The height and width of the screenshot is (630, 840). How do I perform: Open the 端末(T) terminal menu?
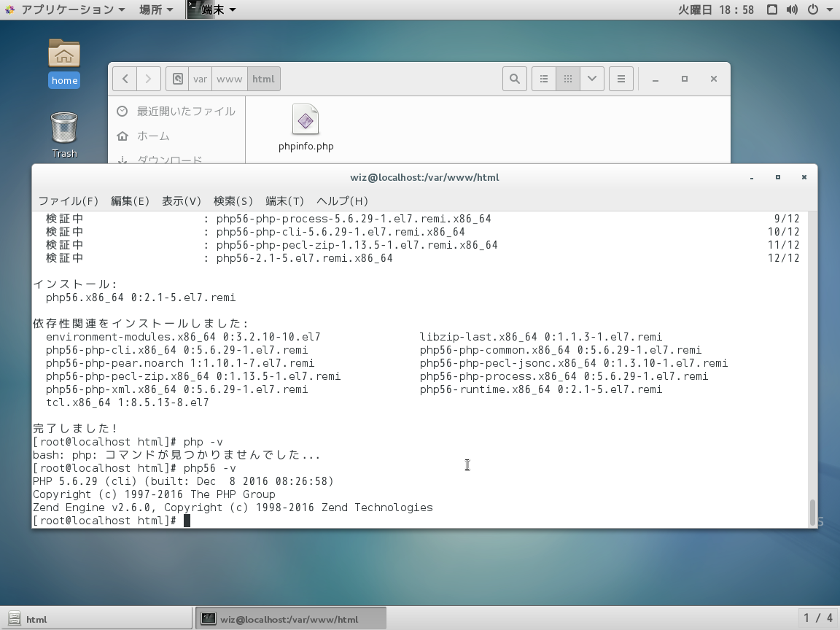(x=284, y=201)
